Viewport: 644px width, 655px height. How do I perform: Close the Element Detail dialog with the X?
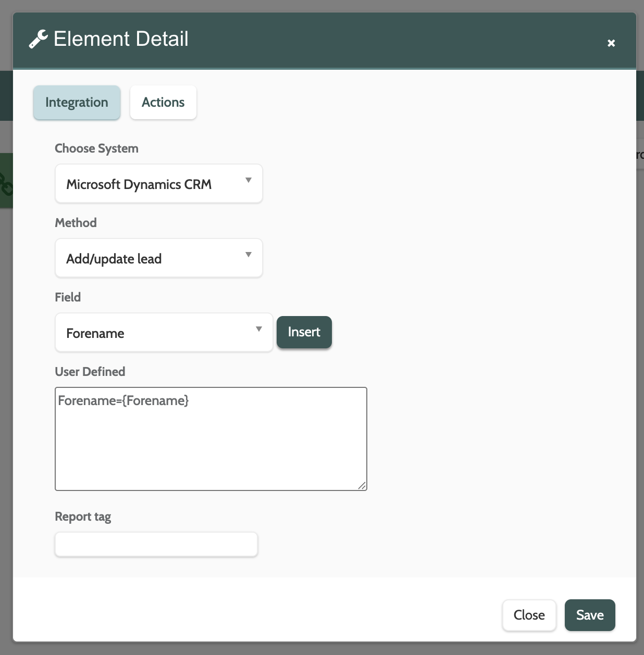[x=611, y=43]
